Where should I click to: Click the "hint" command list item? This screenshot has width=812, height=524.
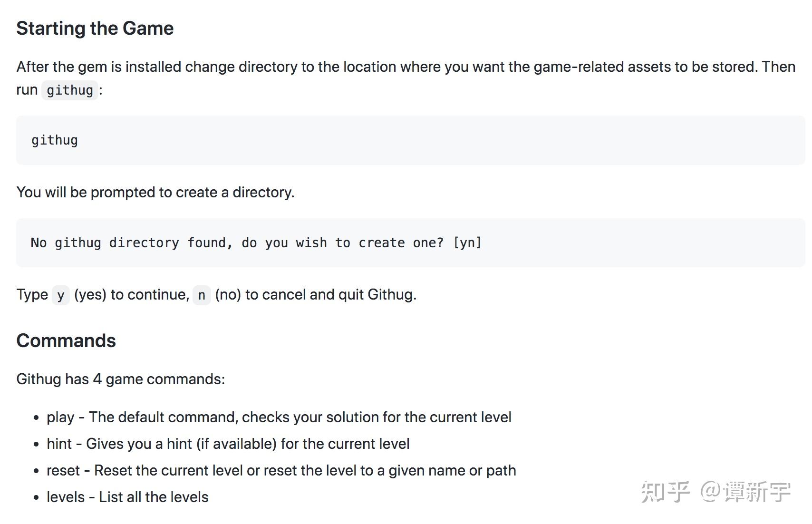pos(228,444)
